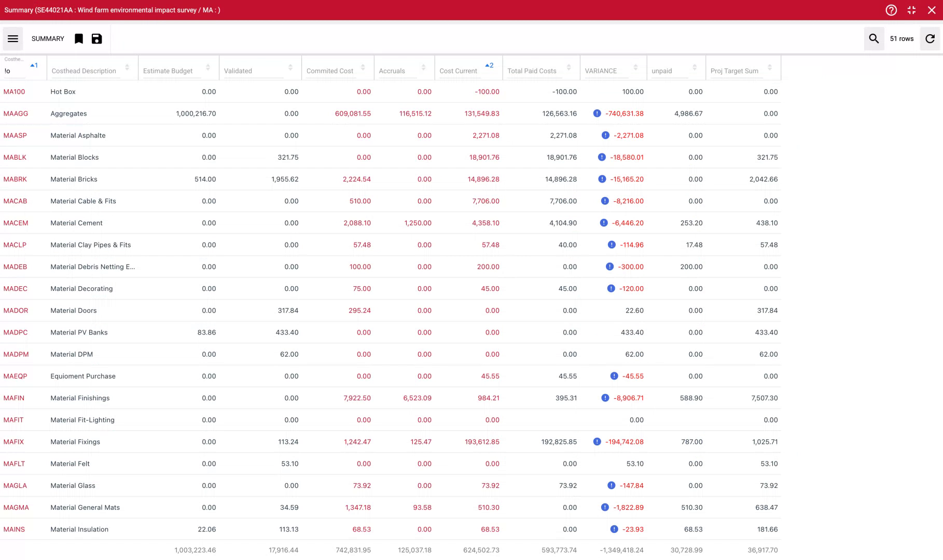Sort the VARIANCE column
Viewport: 943px width, 560px height.
coord(635,68)
